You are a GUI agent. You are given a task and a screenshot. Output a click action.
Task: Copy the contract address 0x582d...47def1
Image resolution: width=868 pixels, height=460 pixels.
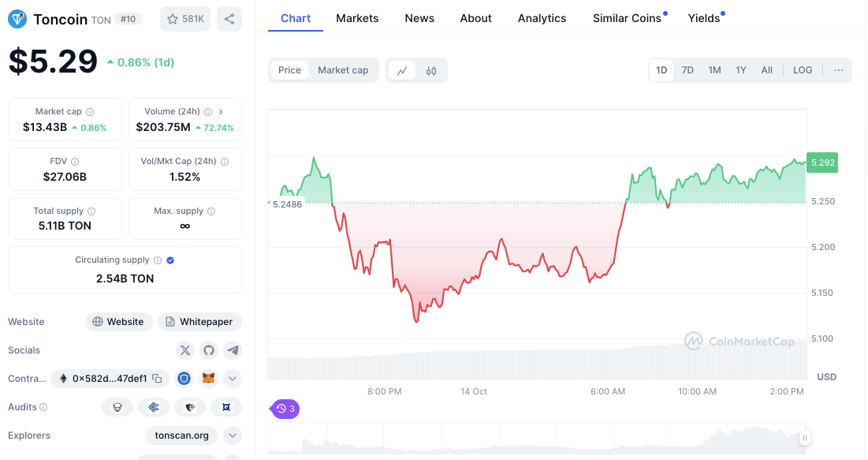[x=157, y=379]
